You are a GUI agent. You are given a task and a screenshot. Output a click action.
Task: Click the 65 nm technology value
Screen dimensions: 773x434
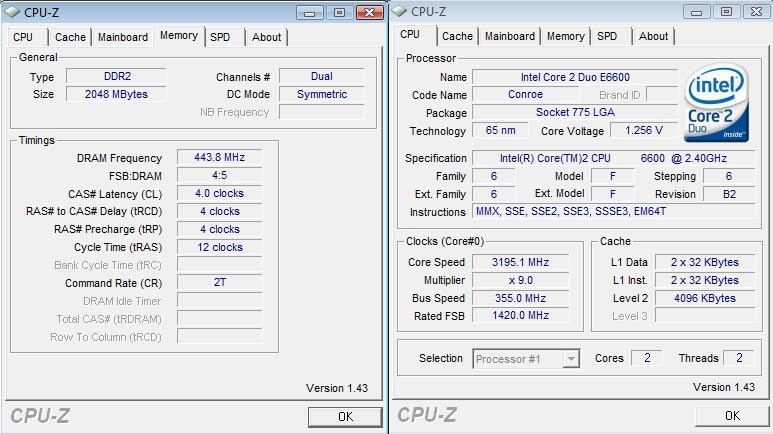point(500,130)
